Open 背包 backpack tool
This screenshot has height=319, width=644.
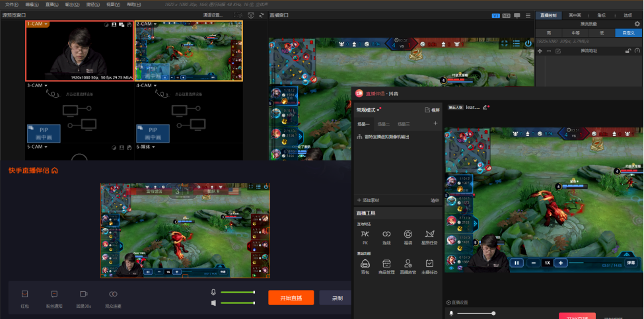click(x=365, y=266)
